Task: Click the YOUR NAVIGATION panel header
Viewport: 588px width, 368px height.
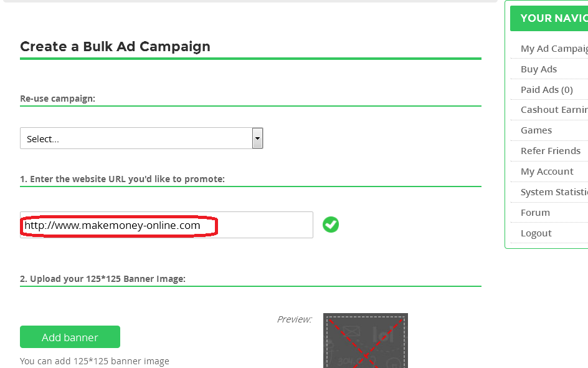Action: 551,18
